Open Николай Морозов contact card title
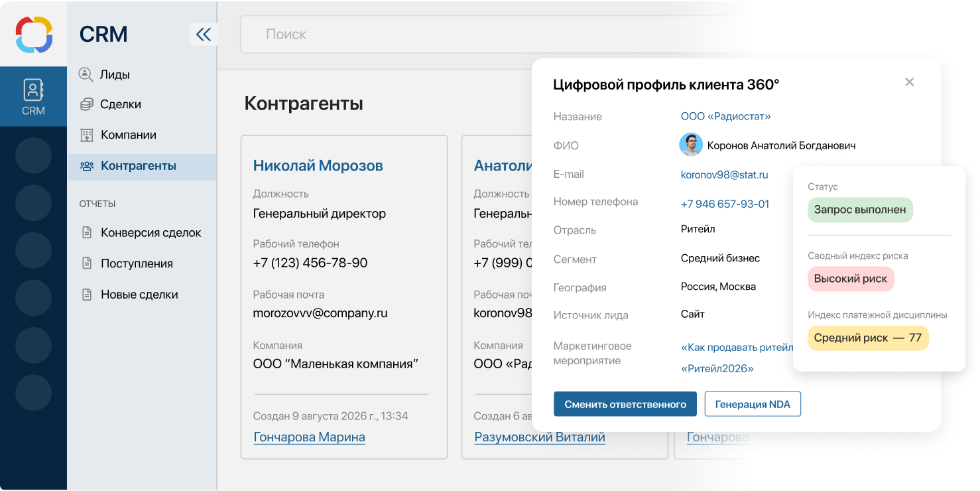This screenshot has height=491, width=980. tap(318, 165)
